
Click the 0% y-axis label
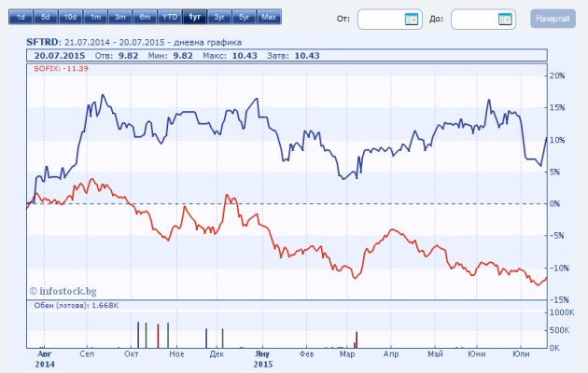[555, 203]
